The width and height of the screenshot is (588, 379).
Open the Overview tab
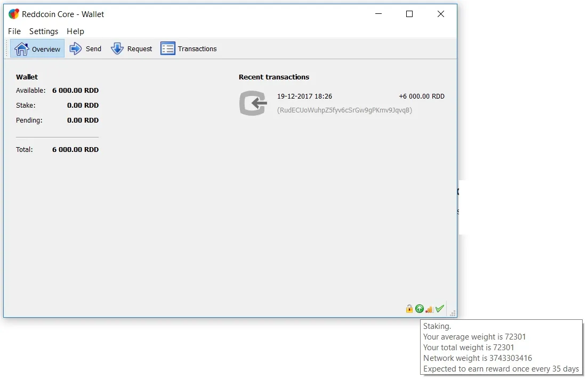tap(37, 49)
